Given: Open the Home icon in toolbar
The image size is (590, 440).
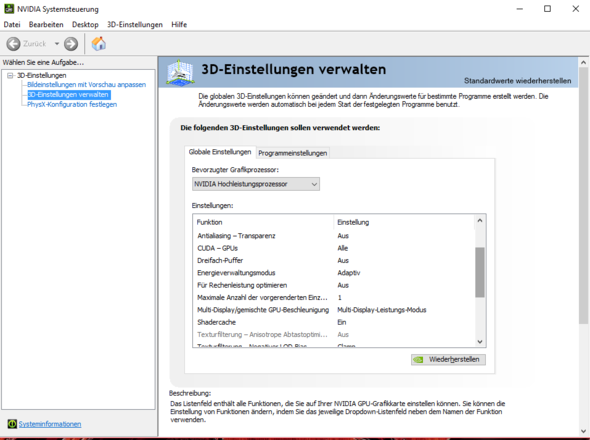Looking at the screenshot, I should 99,44.
